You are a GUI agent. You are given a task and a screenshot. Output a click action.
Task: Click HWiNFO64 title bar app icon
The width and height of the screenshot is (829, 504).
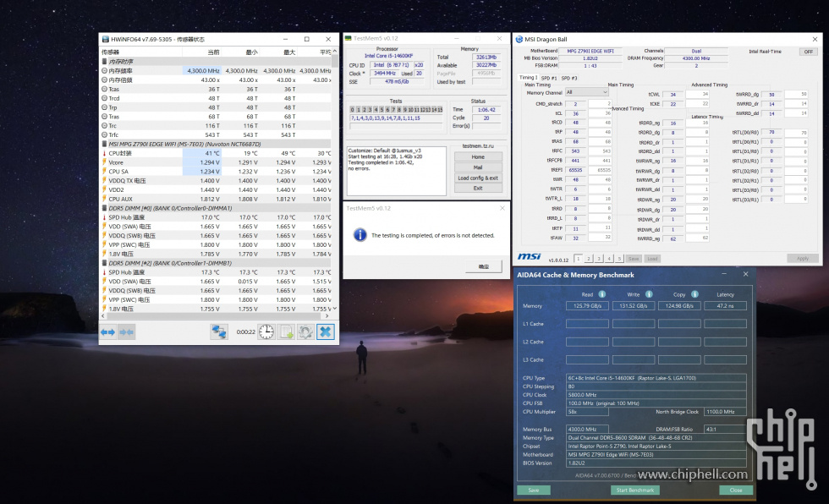[105, 39]
